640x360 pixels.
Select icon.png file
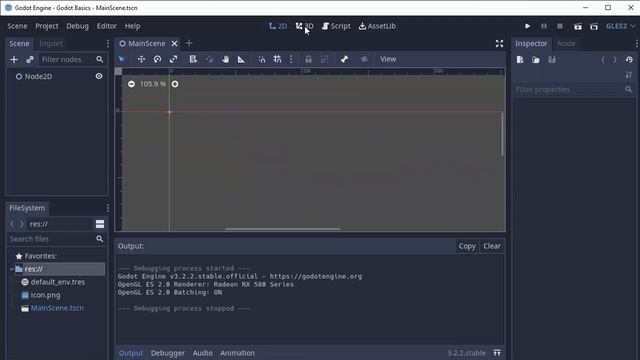point(45,295)
